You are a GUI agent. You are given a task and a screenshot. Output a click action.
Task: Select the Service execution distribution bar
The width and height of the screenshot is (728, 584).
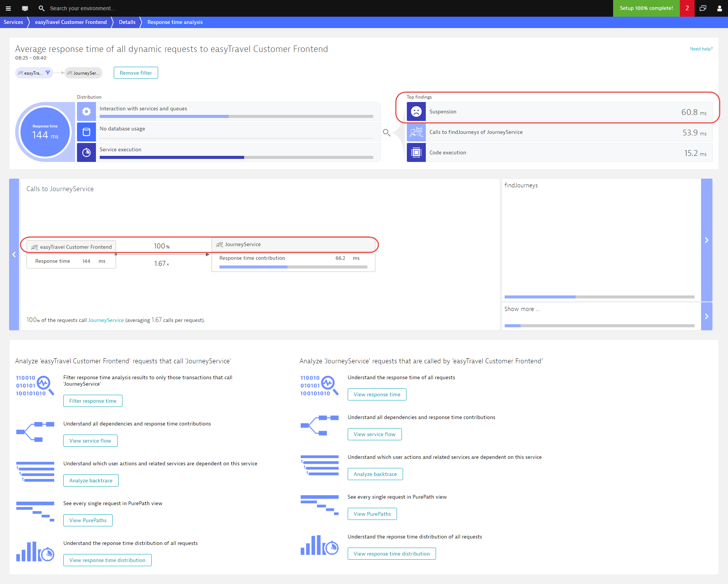pos(236,157)
